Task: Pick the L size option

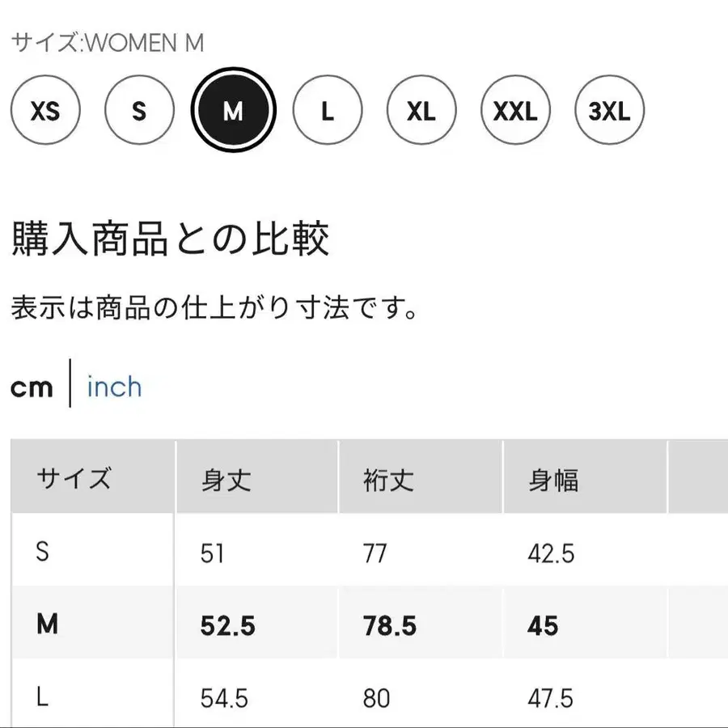Action: (328, 111)
